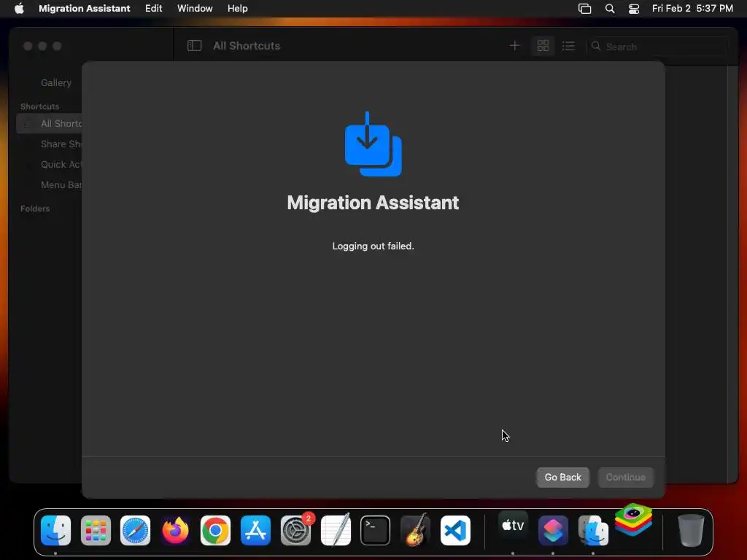Click the Migration Assistant logo icon
This screenshot has width=747, height=560.
(373, 144)
